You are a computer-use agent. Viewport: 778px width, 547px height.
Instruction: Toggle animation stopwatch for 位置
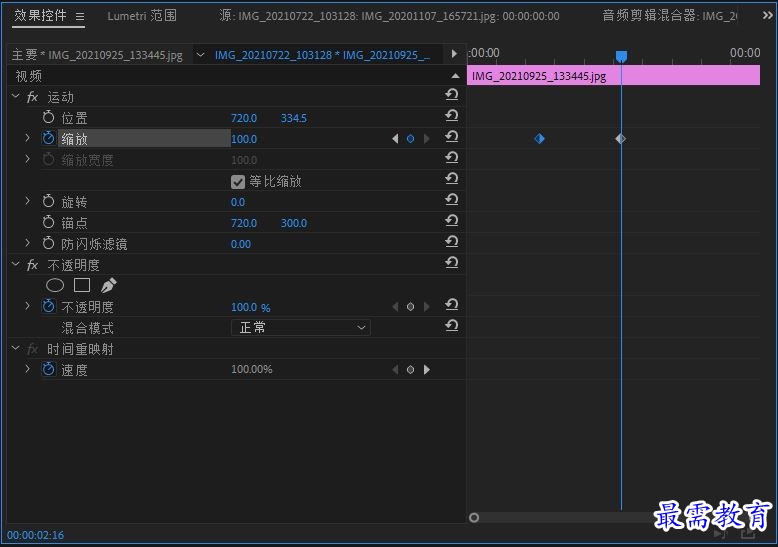48,118
